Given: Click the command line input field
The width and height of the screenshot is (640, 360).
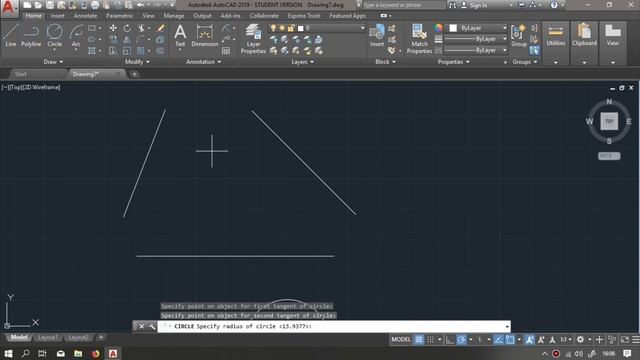Looking at the screenshot, I should point(333,326).
